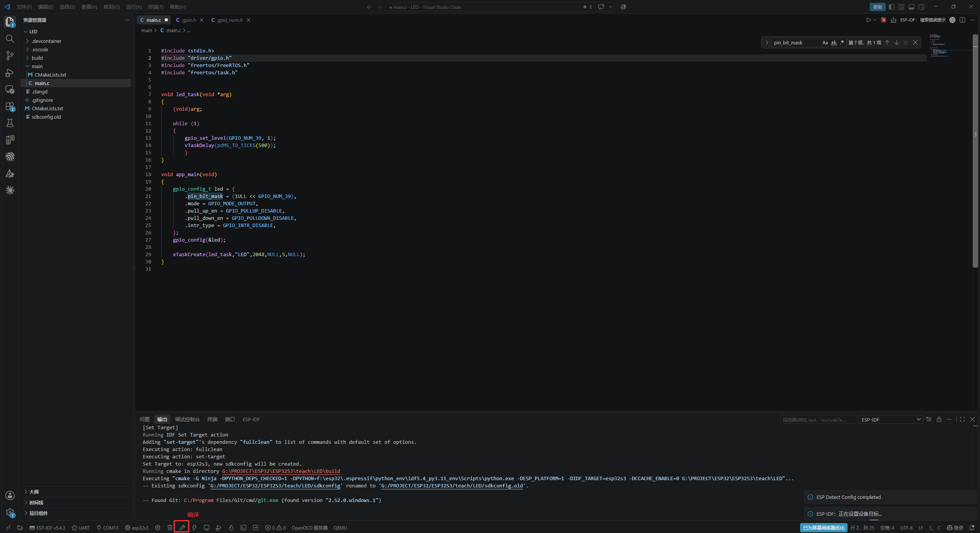Click COM13 serial port in status bar

tap(108, 528)
